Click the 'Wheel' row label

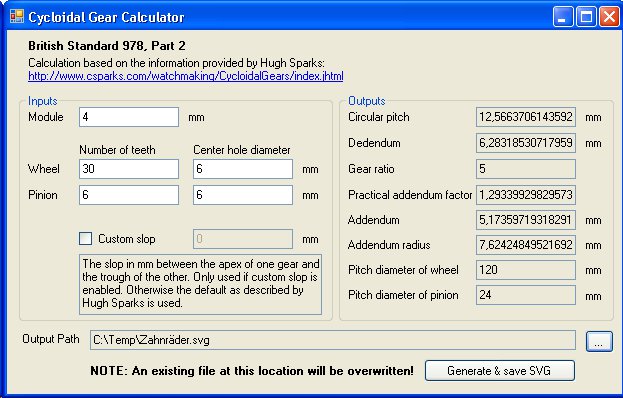(x=44, y=169)
